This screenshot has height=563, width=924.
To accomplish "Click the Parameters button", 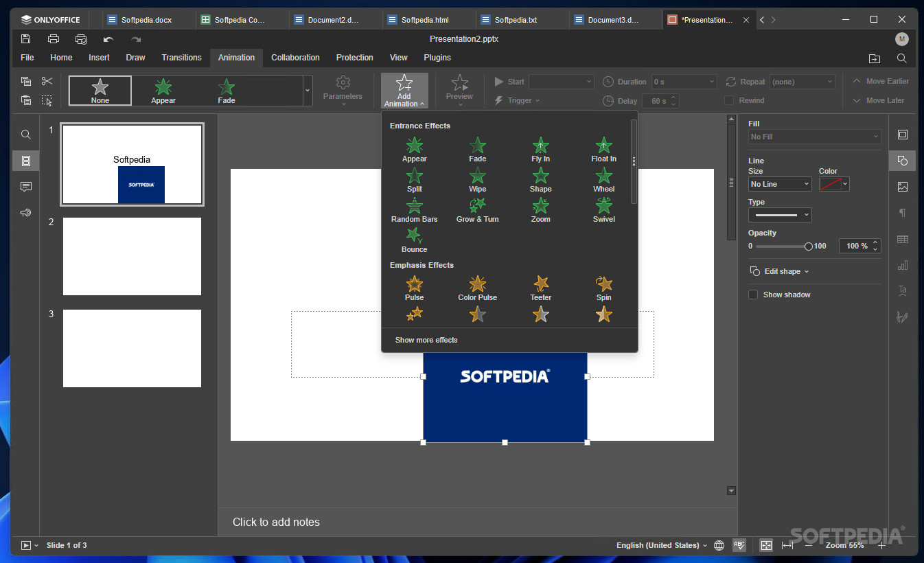I will (x=343, y=91).
